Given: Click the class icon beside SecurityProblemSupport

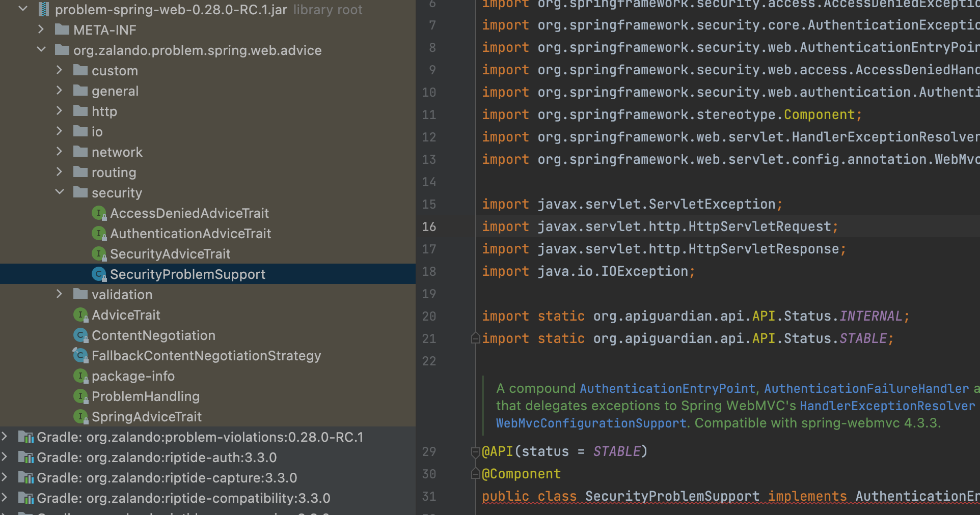Looking at the screenshot, I should click(x=99, y=274).
